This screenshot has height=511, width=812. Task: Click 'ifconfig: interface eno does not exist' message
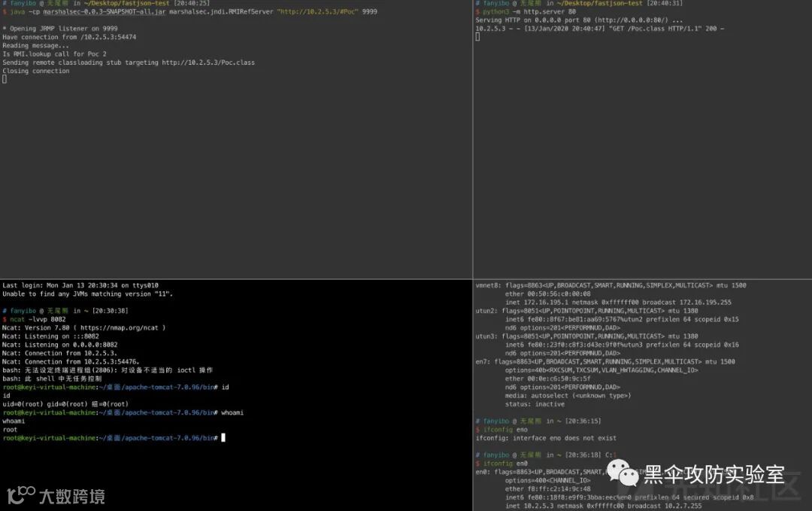coord(546,439)
